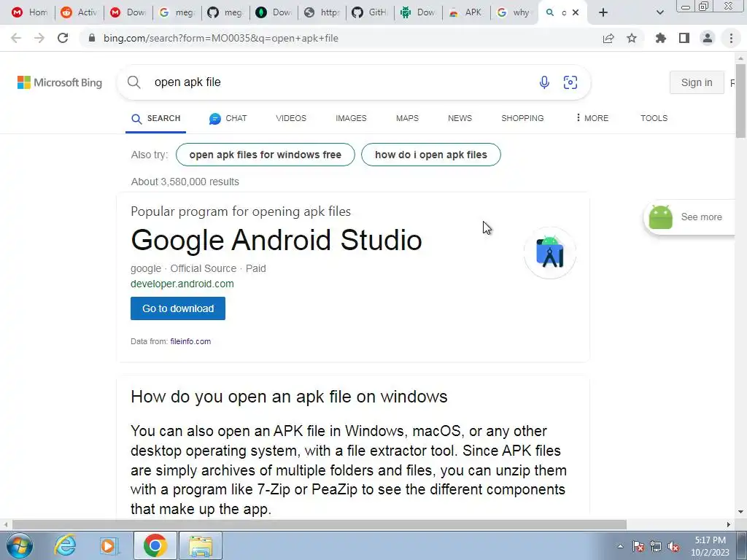Switch to the Google 'why' tab
The height and width of the screenshot is (560, 747).
point(514,12)
